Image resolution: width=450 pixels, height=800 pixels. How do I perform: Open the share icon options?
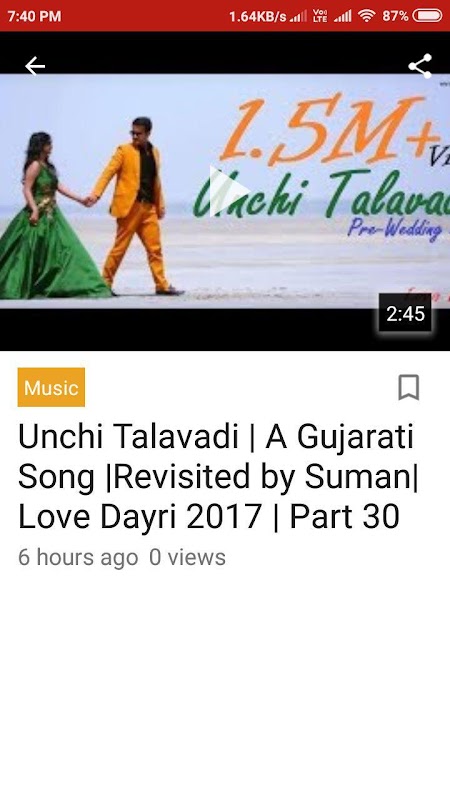(420, 66)
